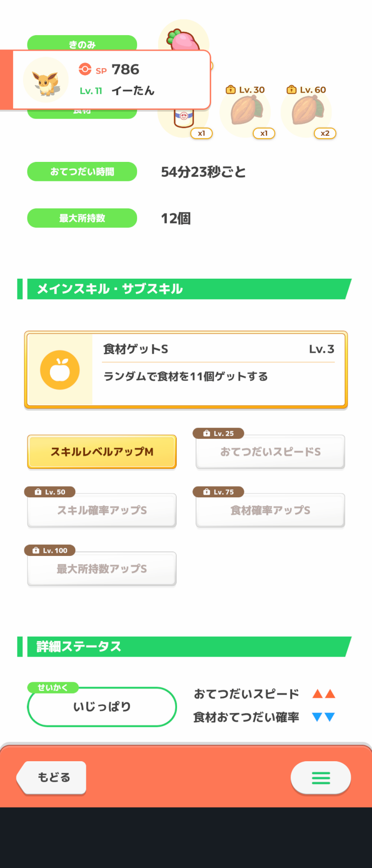Select the locked おてつだいスピードS sub skill
This screenshot has height=868, width=372.
(270, 452)
